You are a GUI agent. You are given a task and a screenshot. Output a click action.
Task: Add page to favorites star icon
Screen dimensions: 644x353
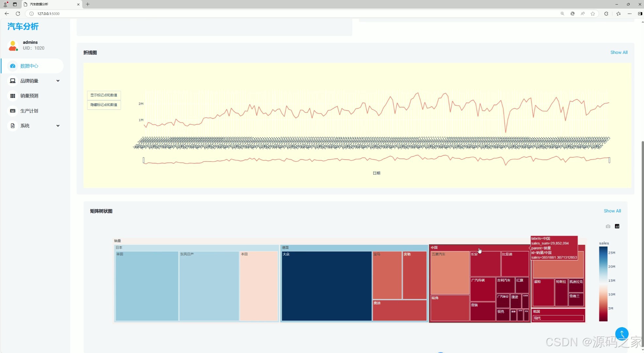[593, 14]
